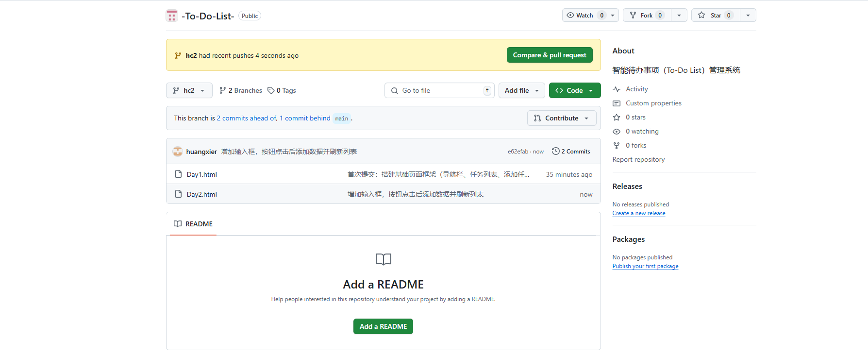Image resolution: width=868 pixels, height=356 pixels.
Task: Open the -To-Do-List- repository title
Action: point(208,16)
